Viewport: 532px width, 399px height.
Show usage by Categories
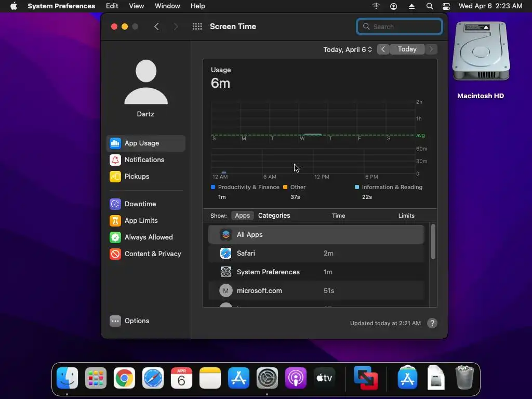pos(274,216)
